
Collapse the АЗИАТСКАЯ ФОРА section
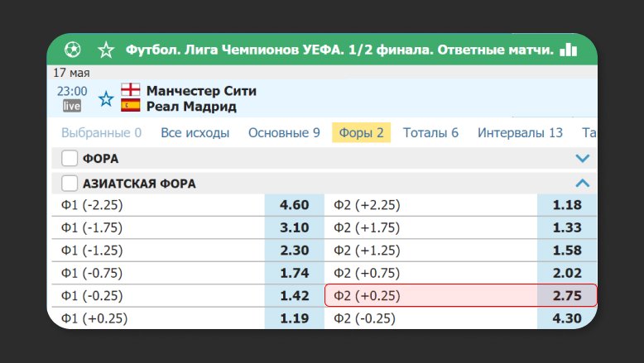(x=583, y=184)
